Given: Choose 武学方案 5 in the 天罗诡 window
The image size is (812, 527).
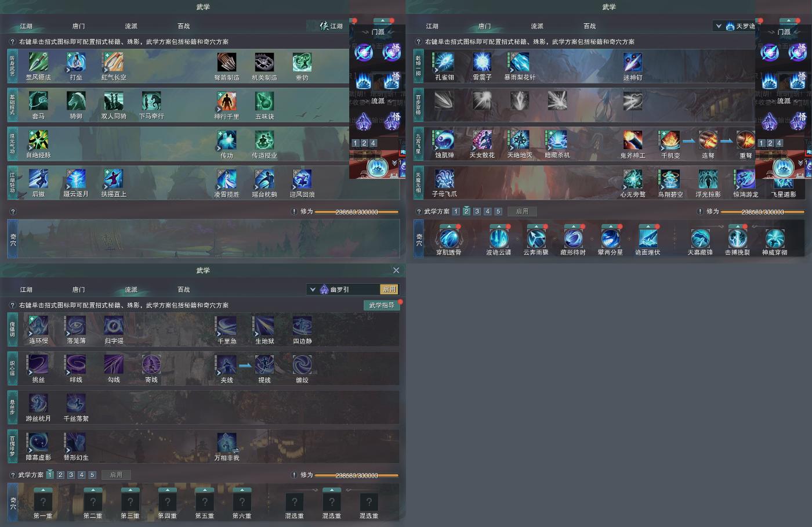Looking at the screenshot, I should [498, 211].
